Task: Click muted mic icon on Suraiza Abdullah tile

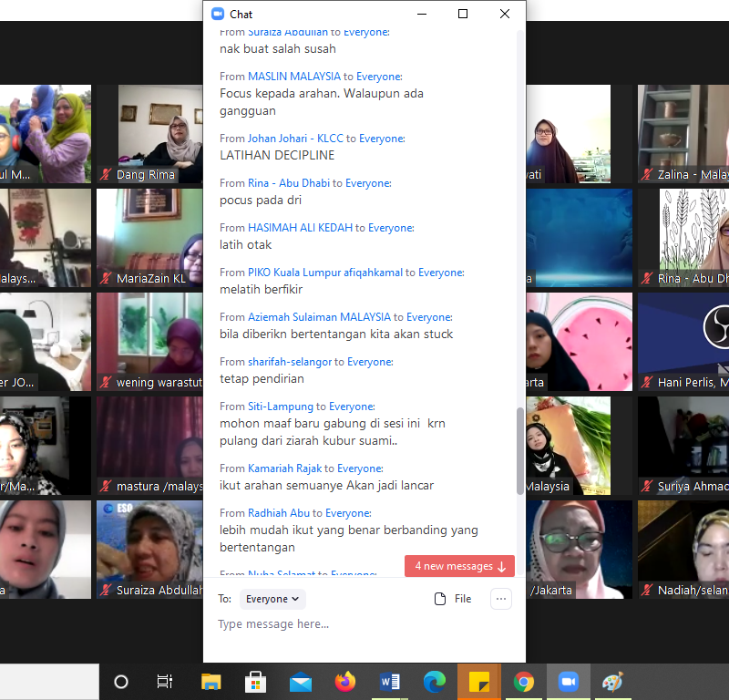Action: click(x=107, y=591)
